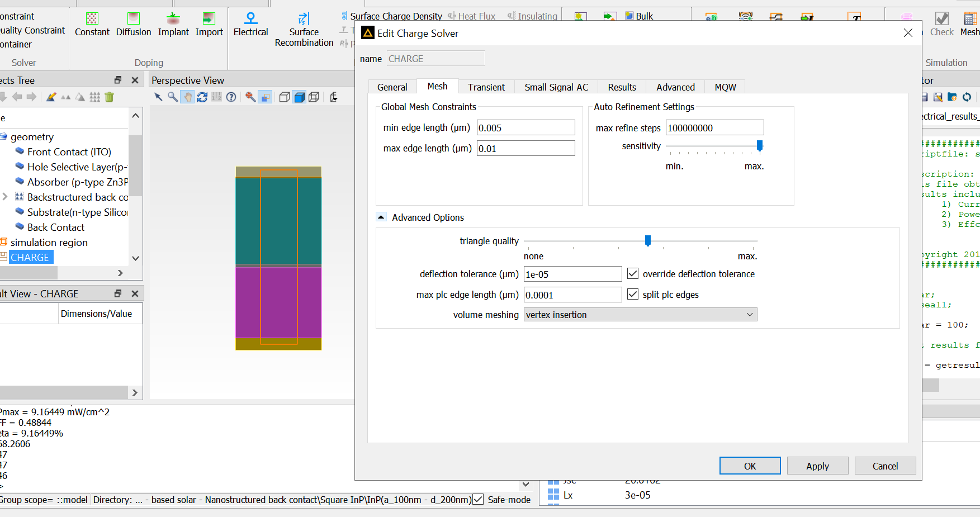This screenshot has width=980, height=517.
Task: Add a Surface Recombination boundary
Action: point(304,30)
